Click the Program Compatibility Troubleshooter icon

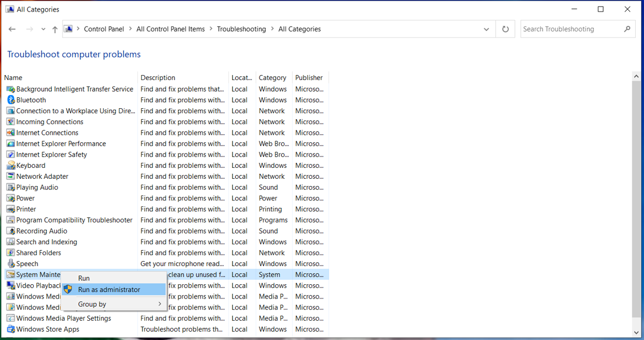11,220
